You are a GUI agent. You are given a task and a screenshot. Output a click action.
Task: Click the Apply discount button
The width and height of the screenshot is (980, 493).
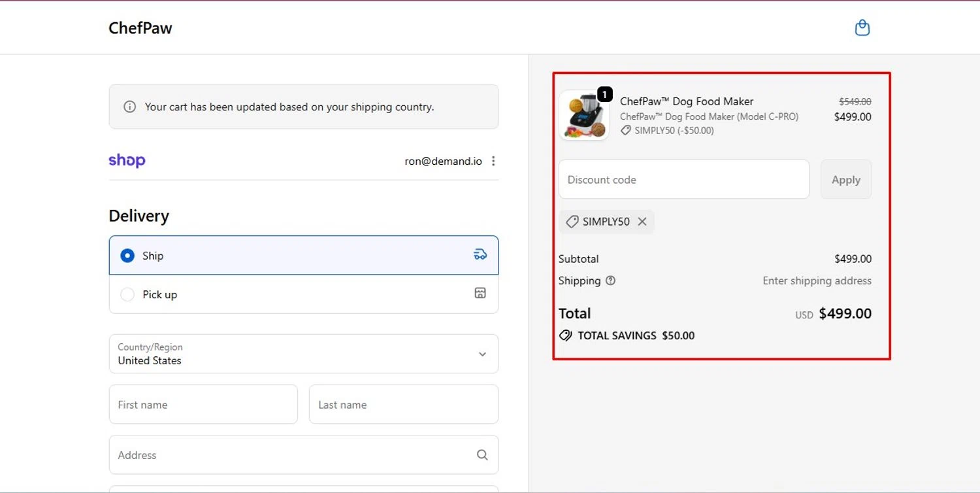[x=846, y=179]
